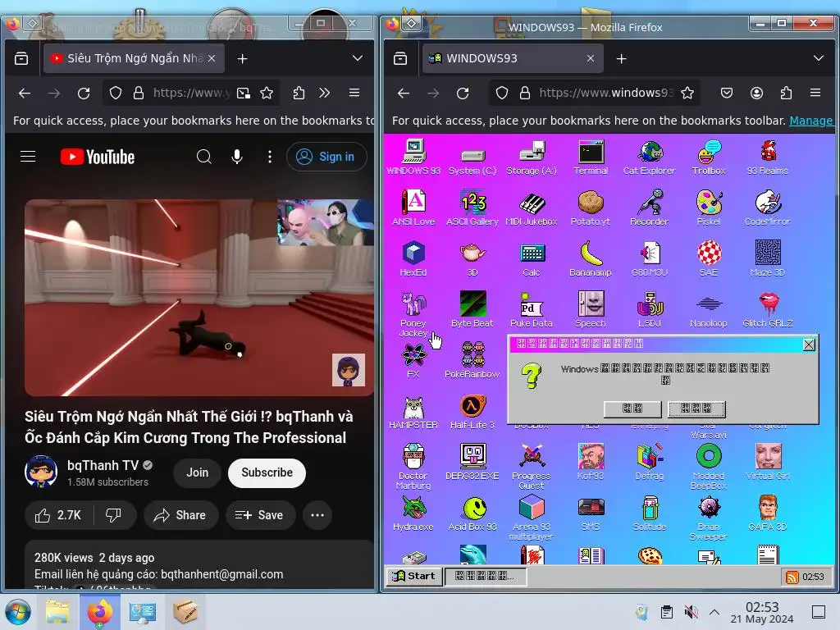Click the YouTube video player
The height and width of the screenshot is (630, 840).
(199, 298)
